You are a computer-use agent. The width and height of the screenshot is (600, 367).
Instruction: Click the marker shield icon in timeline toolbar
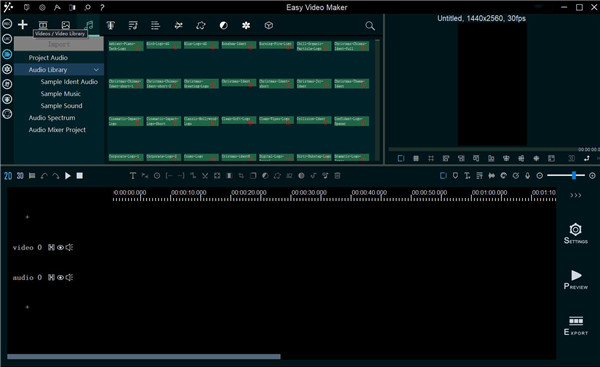click(455, 176)
